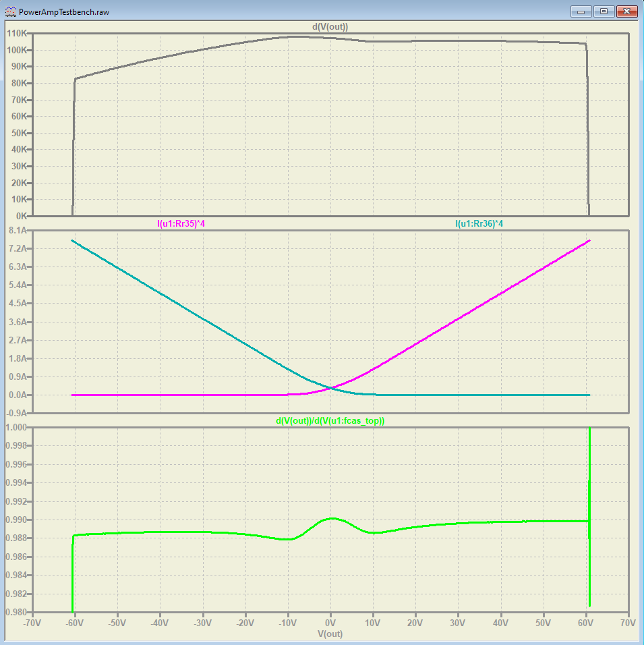Click the d(V(out))/d(V(u1:fcas_top)) trace label
The width and height of the screenshot is (644, 645).
click(x=330, y=420)
